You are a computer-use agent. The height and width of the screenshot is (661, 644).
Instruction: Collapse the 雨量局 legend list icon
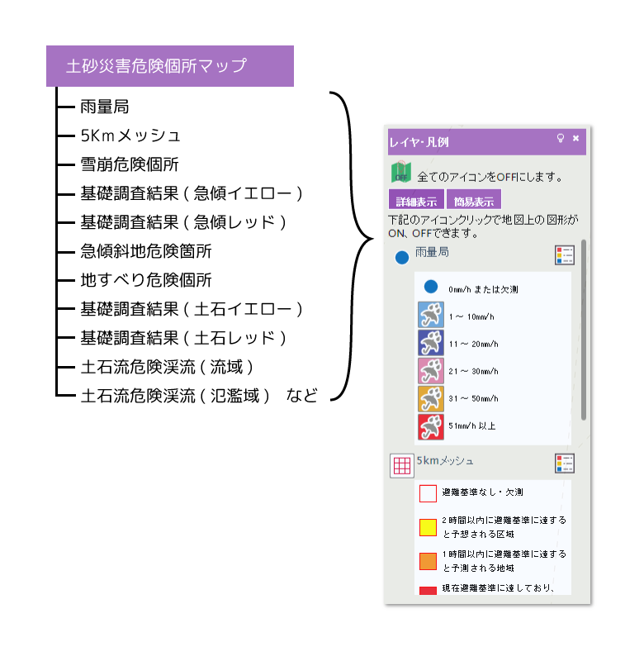tap(565, 255)
